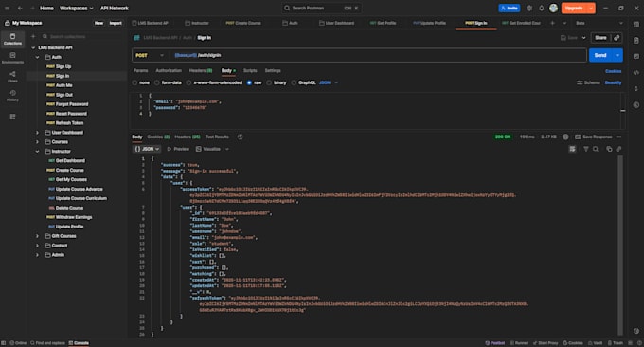Click the search response icon
This screenshot has height=347, width=644.
coord(596,149)
